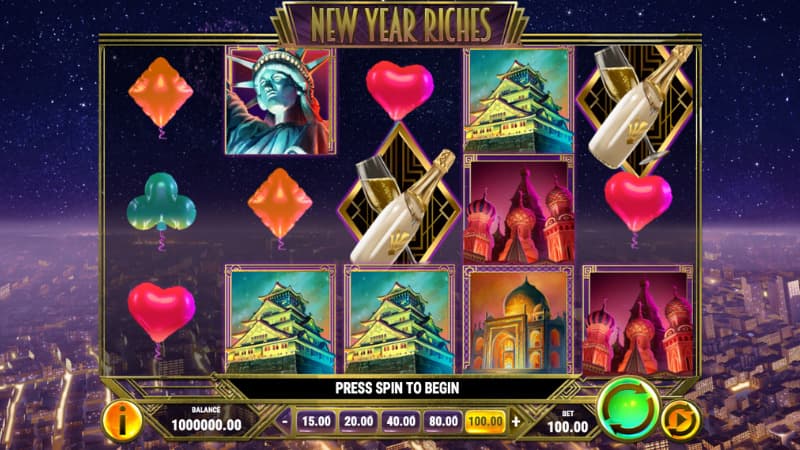This screenshot has width=800, height=450.
Task: Select the 15.00 bet amount
Action: [316, 421]
